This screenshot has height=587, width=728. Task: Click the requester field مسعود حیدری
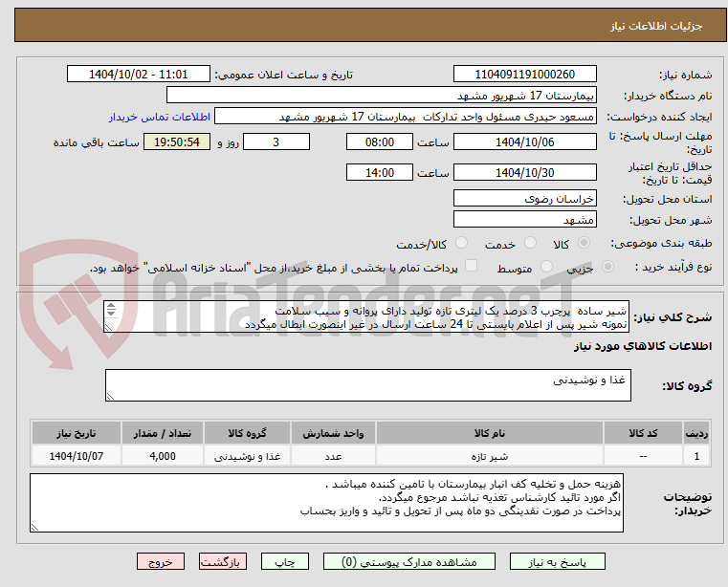406,117
